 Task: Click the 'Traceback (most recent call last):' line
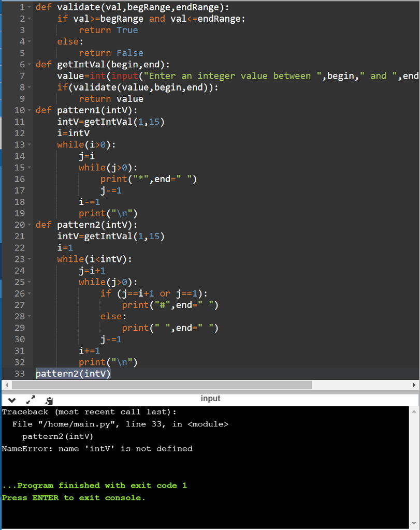89,412
